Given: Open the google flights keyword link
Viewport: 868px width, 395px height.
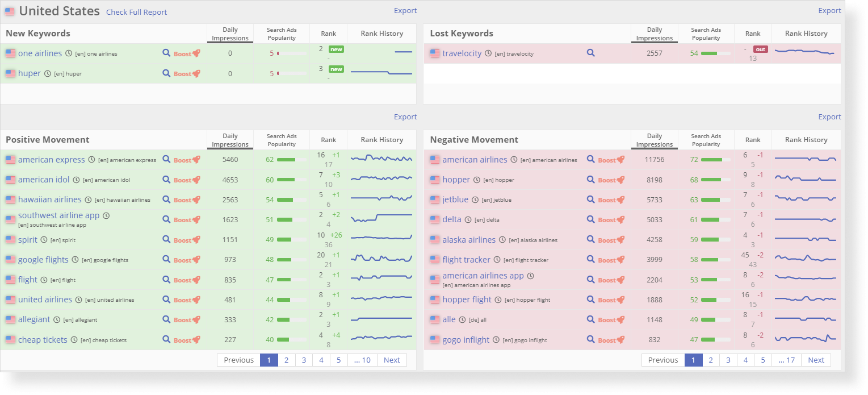Looking at the screenshot, I should click(43, 260).
